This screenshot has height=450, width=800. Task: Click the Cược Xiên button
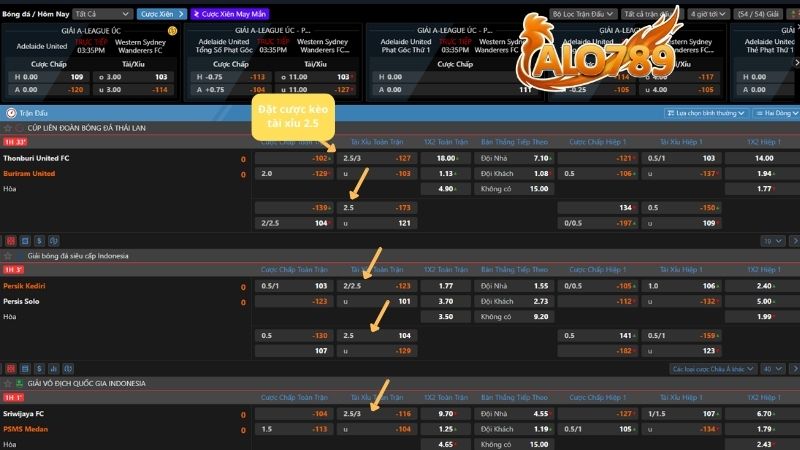[x=162, y=14]
